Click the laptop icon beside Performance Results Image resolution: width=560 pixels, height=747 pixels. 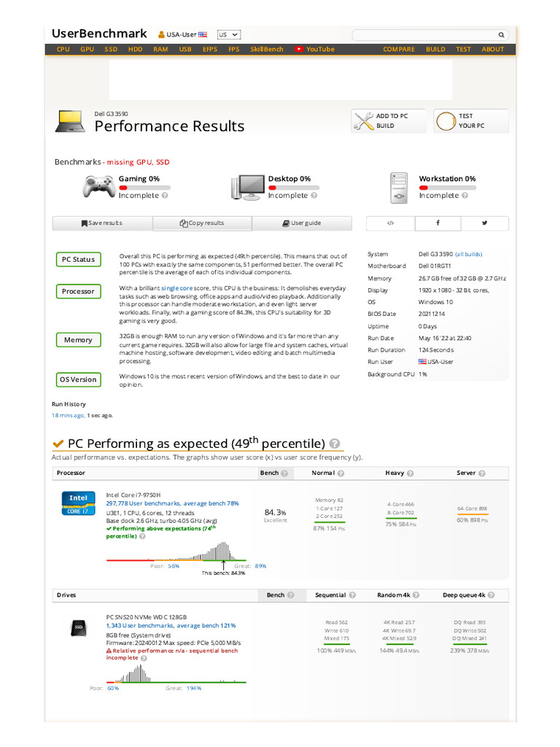pyautogui.click(x=70, y=121)
